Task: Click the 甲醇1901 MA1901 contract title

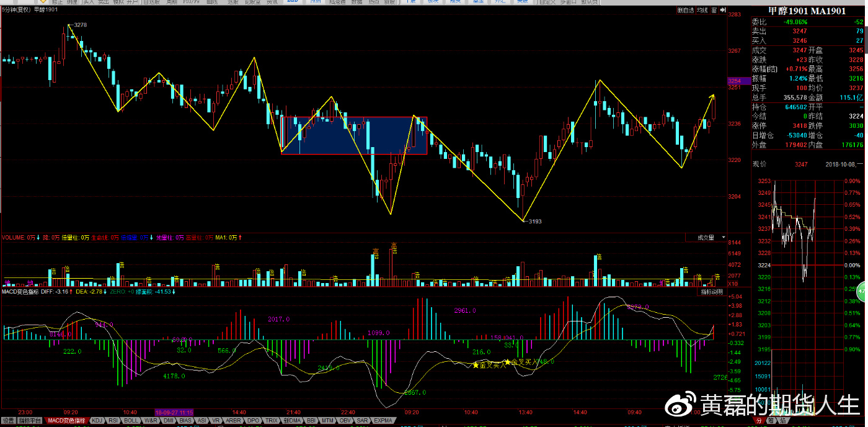Action: click(x=807, y=11)
